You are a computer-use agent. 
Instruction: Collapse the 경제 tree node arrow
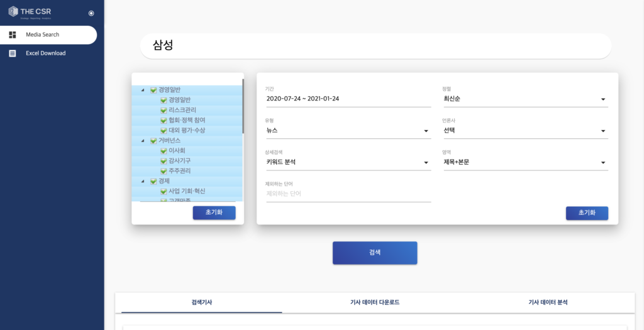point(143,181)
